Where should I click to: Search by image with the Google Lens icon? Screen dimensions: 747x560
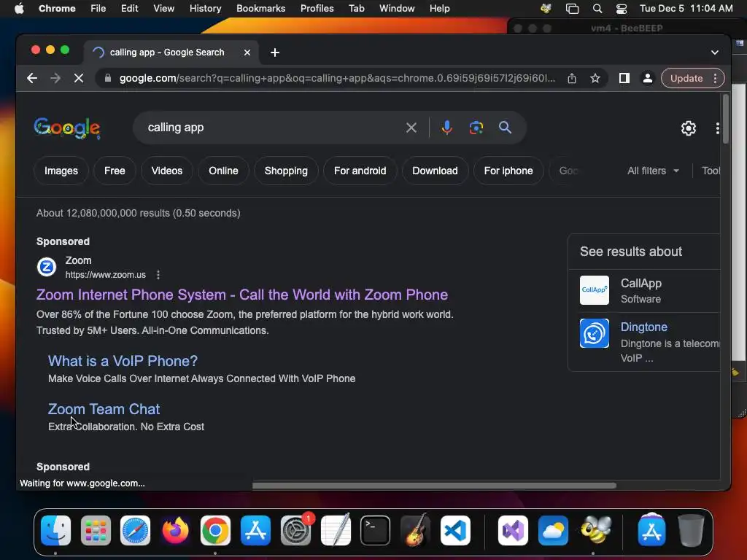[x=476, y=128]
